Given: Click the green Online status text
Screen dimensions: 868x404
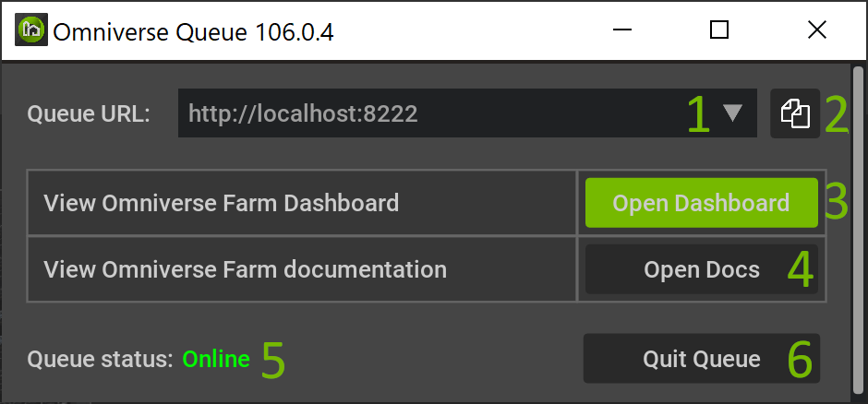Looking at the screenshot, I should 216,359.
